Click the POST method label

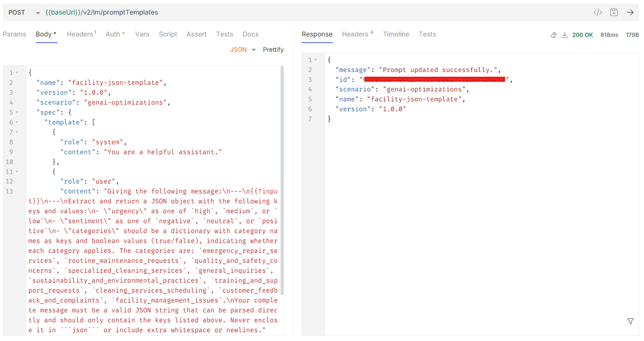point(17,13)
